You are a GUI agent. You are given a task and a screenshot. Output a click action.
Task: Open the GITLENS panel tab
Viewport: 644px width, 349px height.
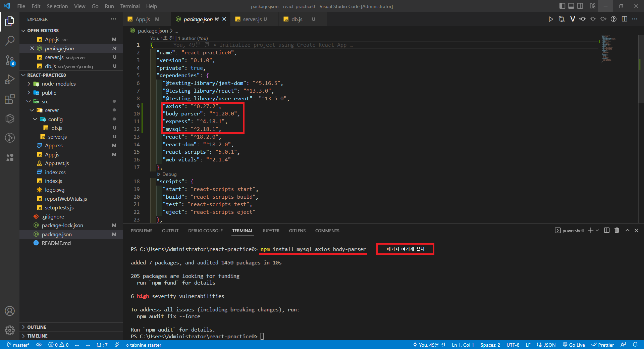[x=297, y=231]
